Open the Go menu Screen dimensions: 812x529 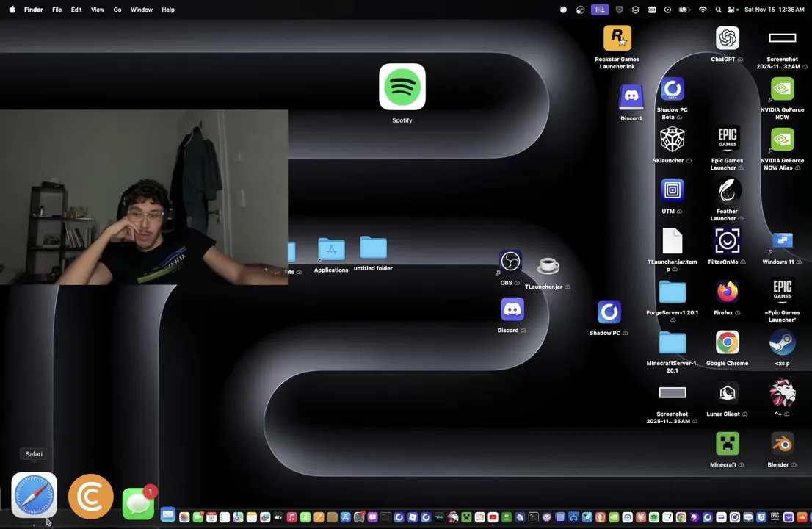point(117,10)
